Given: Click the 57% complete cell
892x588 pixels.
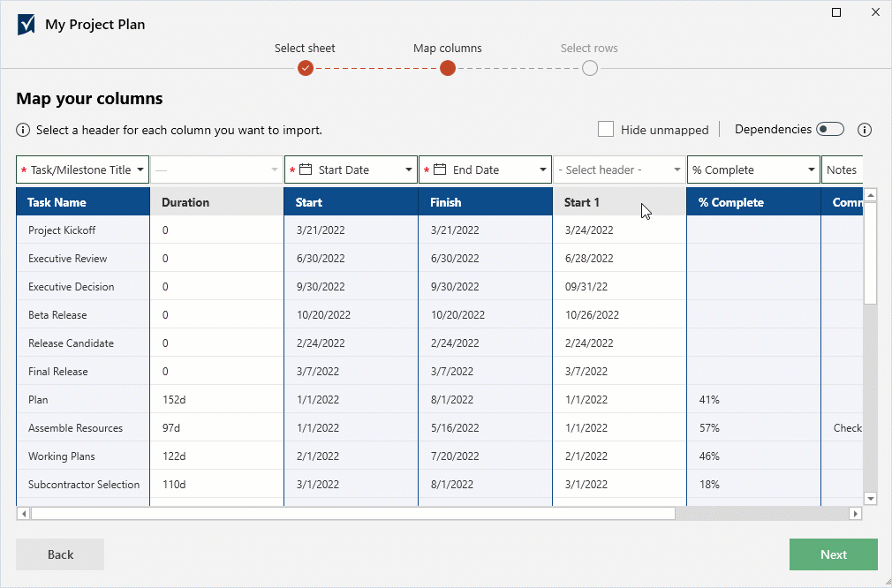Looking at the screenshot, I should click(753, 427).
